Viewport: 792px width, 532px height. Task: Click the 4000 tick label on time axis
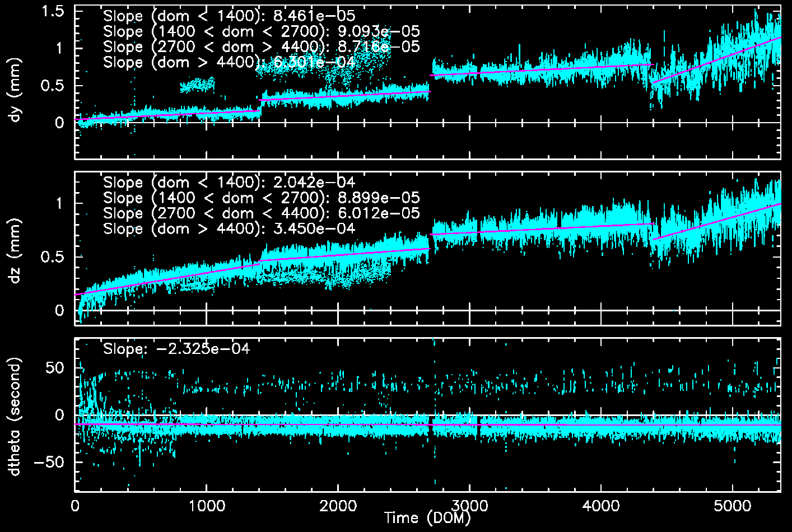[x=601, y=506]
